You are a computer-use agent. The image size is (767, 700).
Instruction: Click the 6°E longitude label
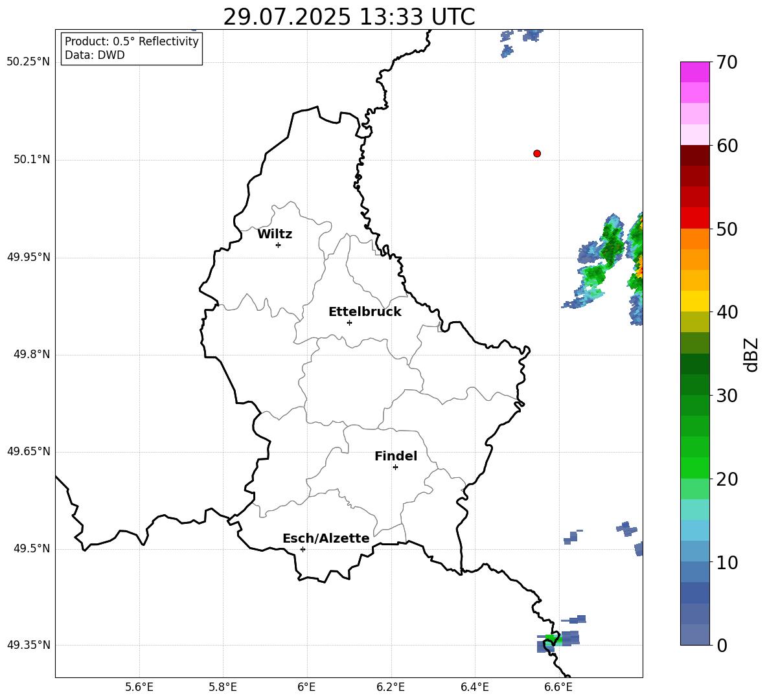click(306, 687)
